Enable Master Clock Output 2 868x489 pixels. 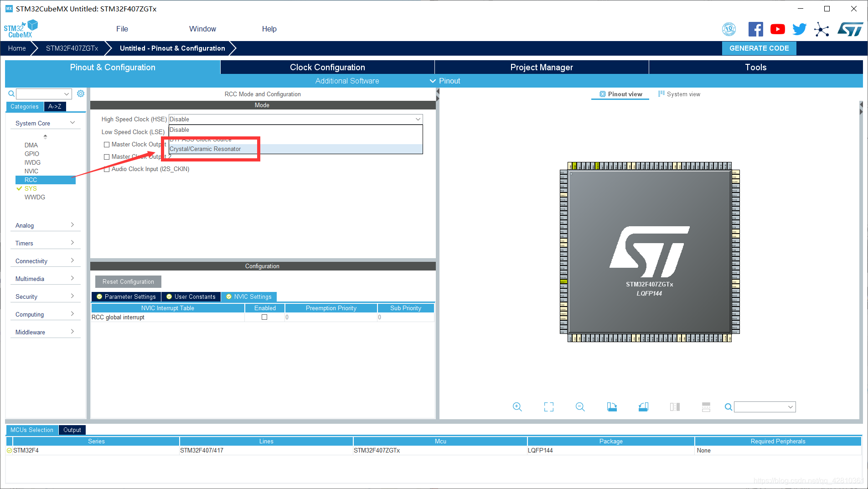[x=107, y=157]
